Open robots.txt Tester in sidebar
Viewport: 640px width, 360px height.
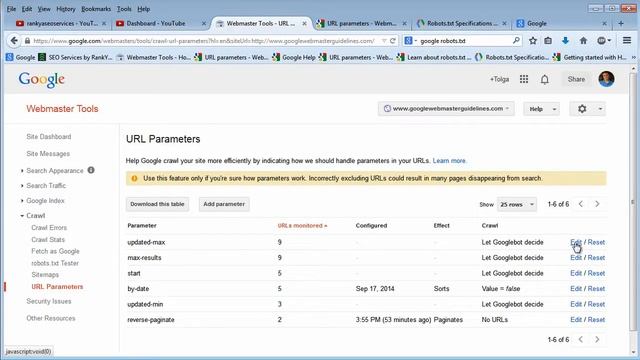pyautogui.click(x=55, y=263)
